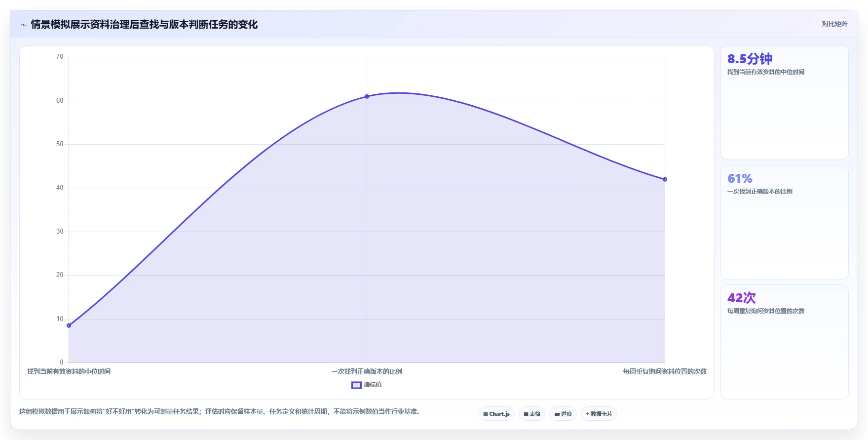This screenshot has width=868, height=440.
Task: Click the footnote text starting 这组模拟数据
Action: (x=221, y=411)
